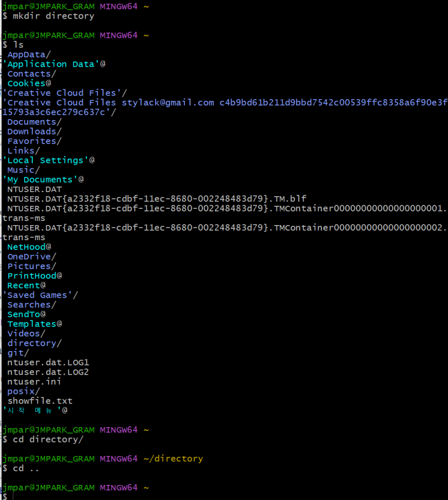Click the NetHood@ entry

29,247
